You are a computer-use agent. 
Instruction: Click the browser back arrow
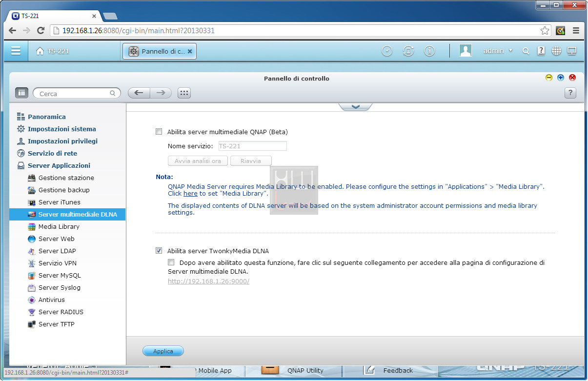[12, 30]
